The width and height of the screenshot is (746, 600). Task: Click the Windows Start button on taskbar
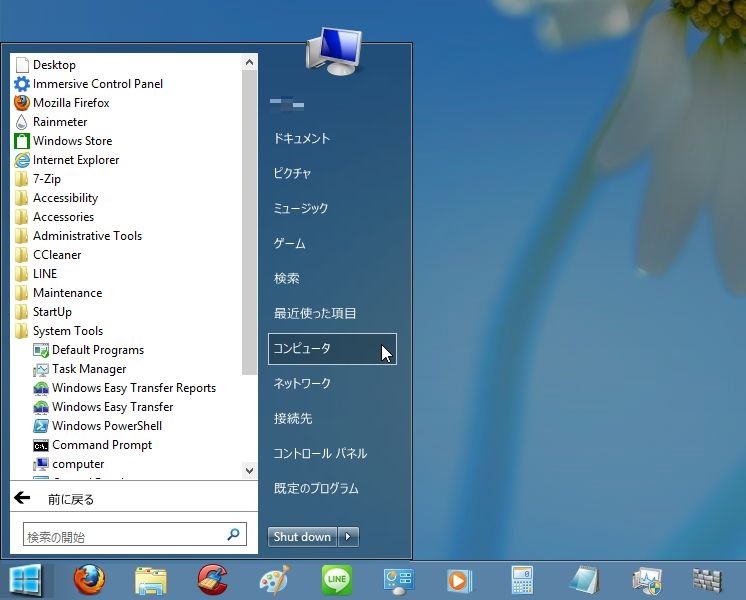click(x=26, y=580)
